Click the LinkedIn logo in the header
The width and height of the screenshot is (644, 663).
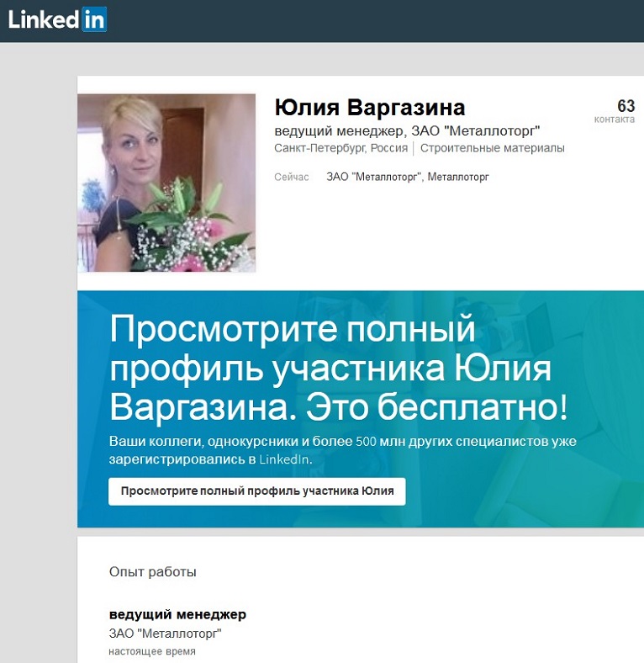pyautogui.click(x=57, y=19)
